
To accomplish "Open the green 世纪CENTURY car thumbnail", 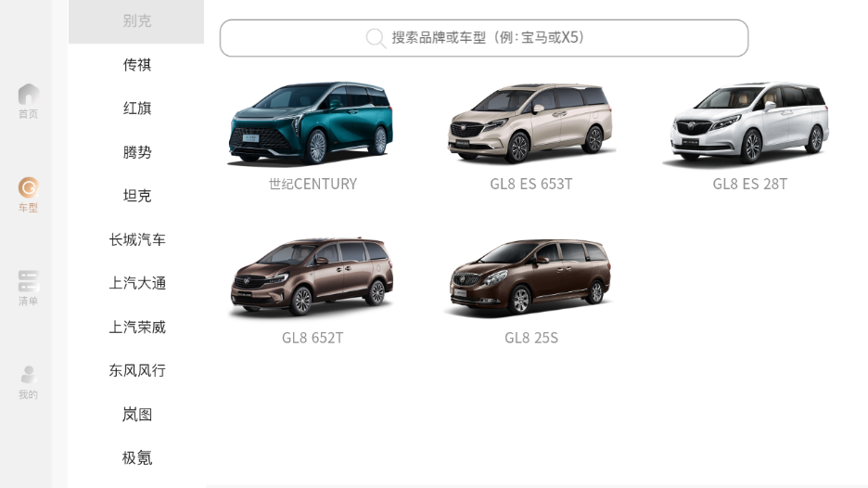I will tap(312, 123).
